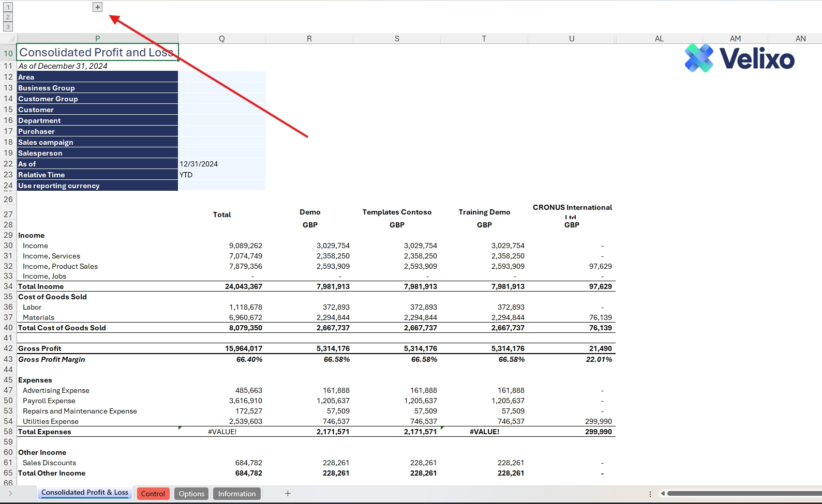
Task: Select row 34 header
Action: 8,286
